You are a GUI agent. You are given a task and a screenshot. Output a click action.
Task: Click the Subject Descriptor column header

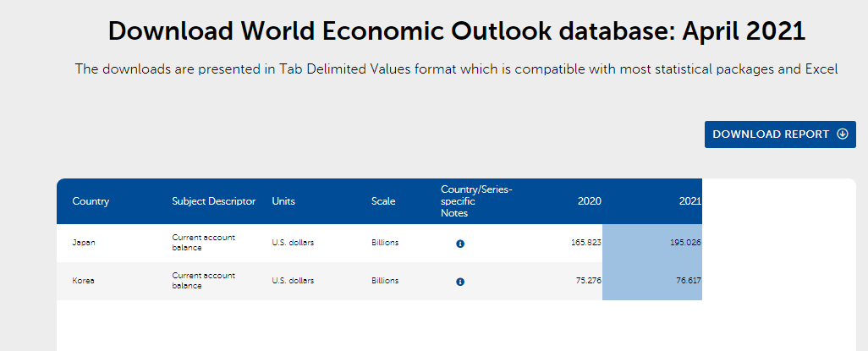pos(213,201)
